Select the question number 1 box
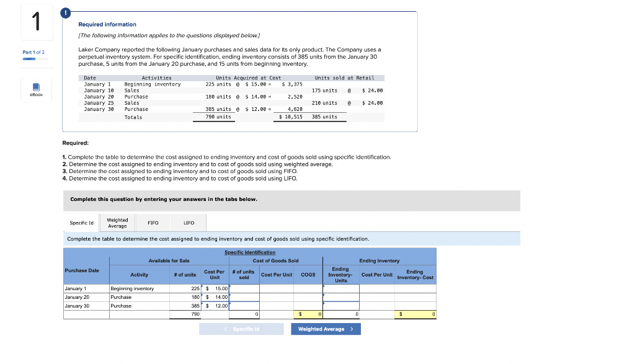 (x=37, y=22)
